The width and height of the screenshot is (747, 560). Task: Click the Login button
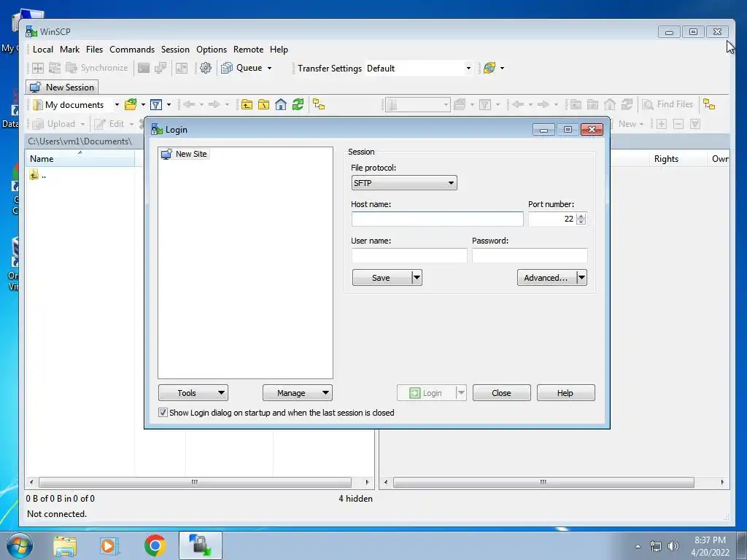pos(426,393)
